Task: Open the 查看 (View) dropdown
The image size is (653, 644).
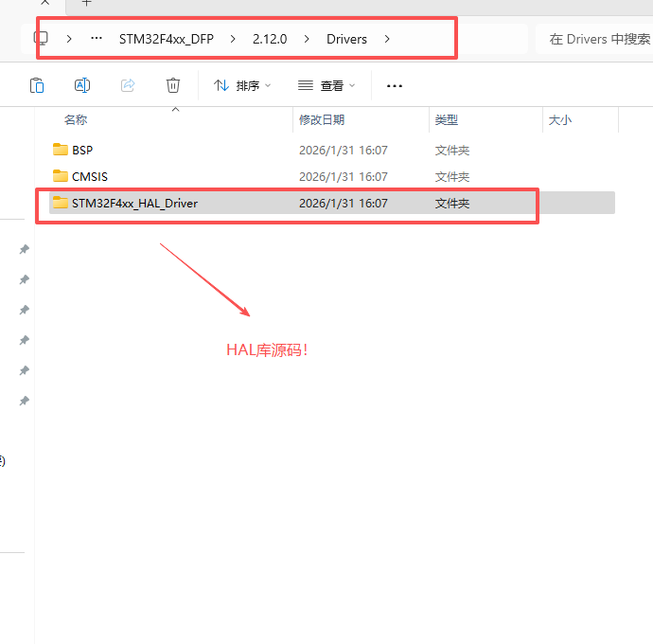Action: pyautogui.click(x=326, y=85)
